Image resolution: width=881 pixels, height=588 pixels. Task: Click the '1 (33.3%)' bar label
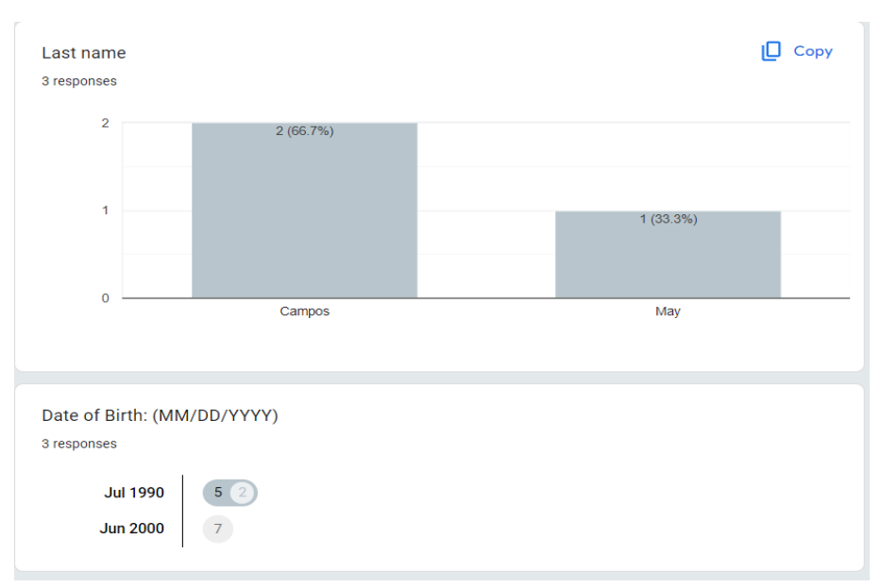668,219
